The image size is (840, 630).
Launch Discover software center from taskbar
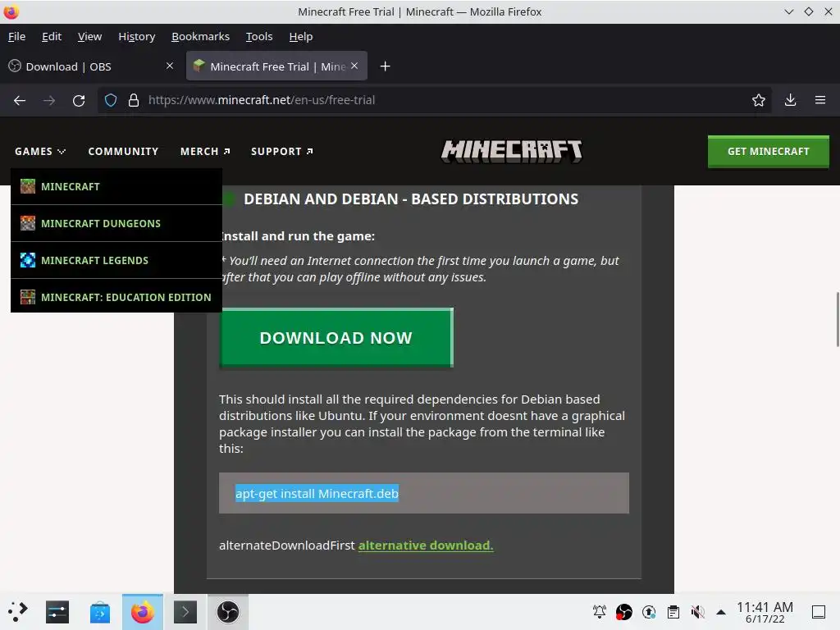tap(99, 612)
